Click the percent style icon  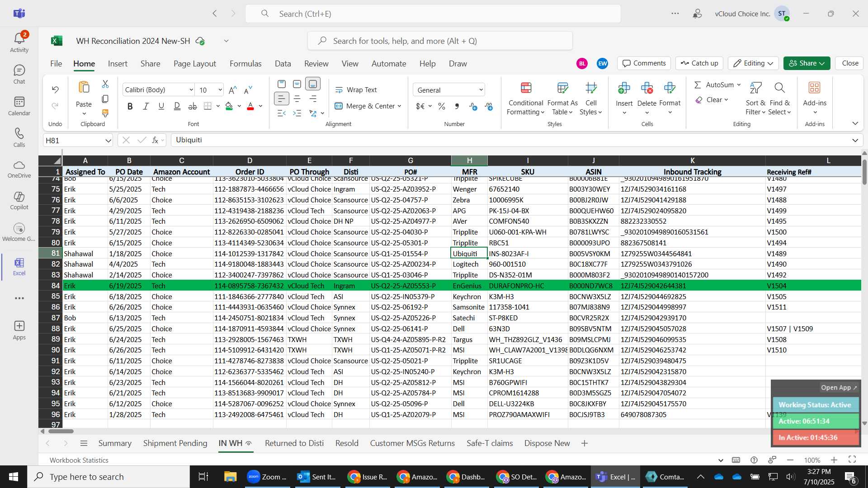442,106
